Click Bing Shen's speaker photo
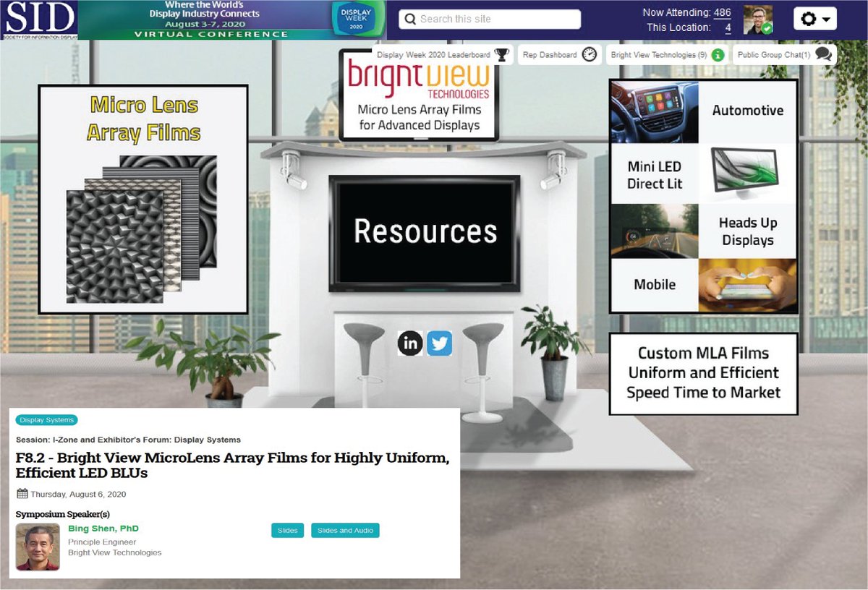Viewport: 868px width, 590px height. 38,547
